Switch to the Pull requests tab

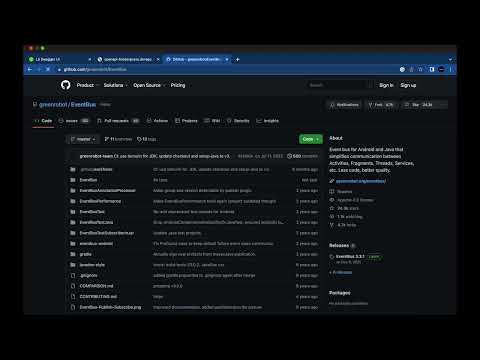pyautogui.click(x=118, y=121)
